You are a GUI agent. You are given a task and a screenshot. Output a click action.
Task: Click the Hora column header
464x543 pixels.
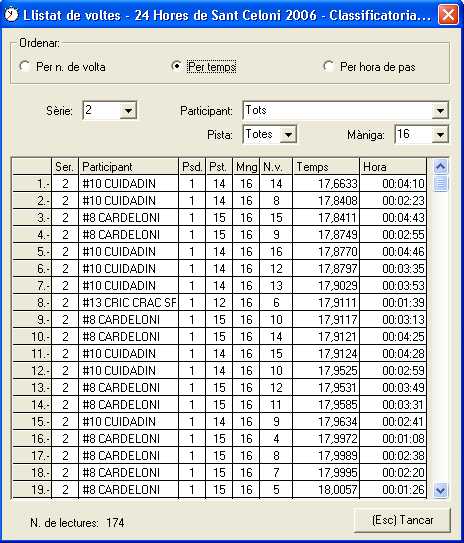[x=393, y=167]
